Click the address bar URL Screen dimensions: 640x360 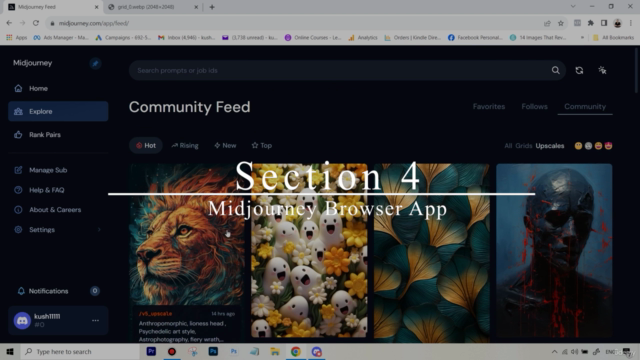(x=94, y=24)
